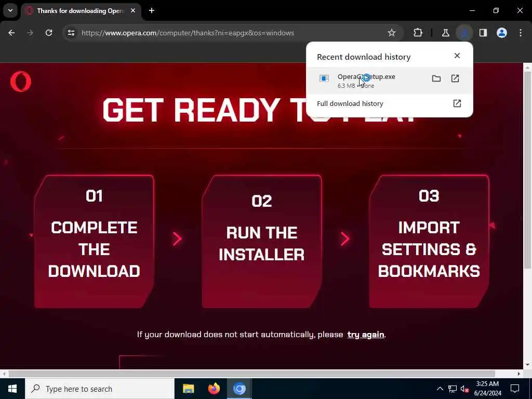Image resolution: width=532 pixels, height=399 pixels.
Task: Launch Firefox from the taskbar
Action: tap(214, 389)
